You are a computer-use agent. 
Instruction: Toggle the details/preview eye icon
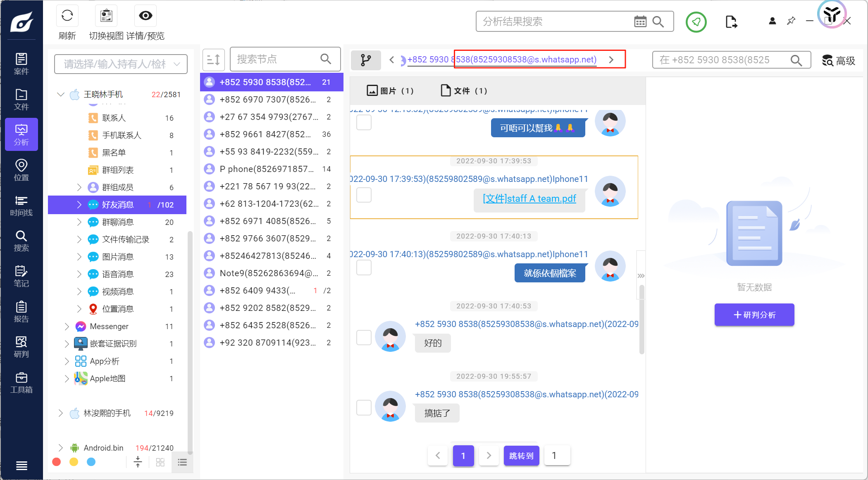click(x=145, y=16)
